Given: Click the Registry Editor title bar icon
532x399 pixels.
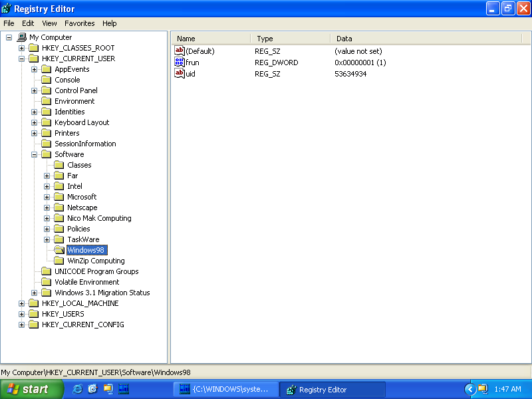Looking at the screenshot, I should coord(6,9).
